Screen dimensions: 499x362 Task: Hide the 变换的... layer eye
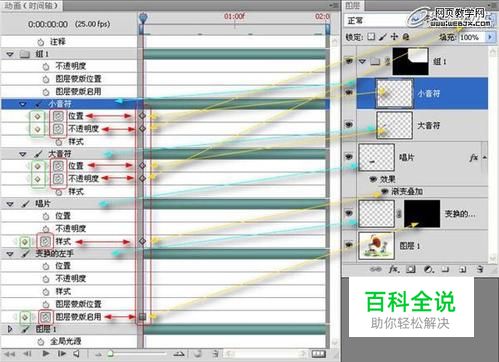349,213
